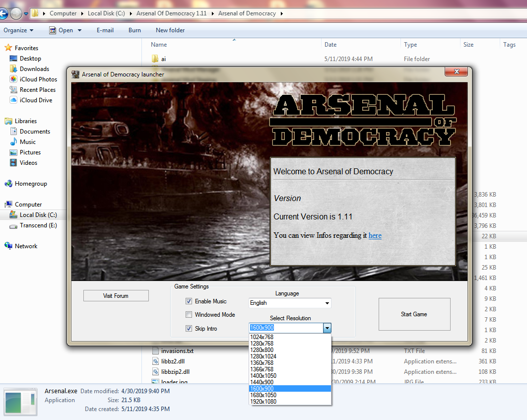Expand breadcrumb arrow after Arsenal of Democracy
Screen dimensions: 527x420
tap(282, 13)
